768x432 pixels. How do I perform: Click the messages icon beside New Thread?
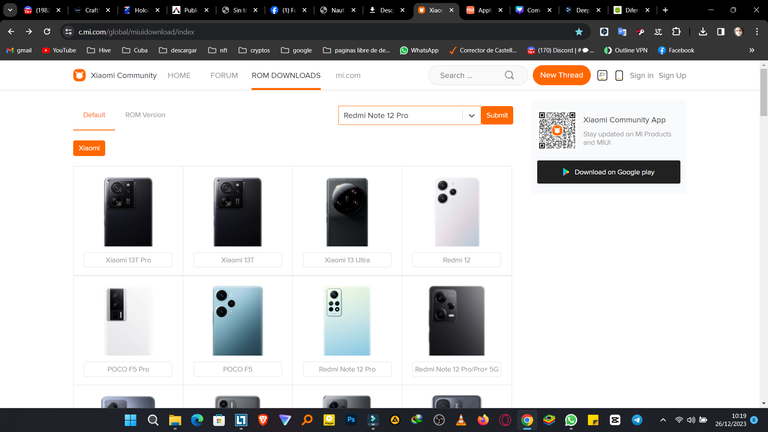602,75
